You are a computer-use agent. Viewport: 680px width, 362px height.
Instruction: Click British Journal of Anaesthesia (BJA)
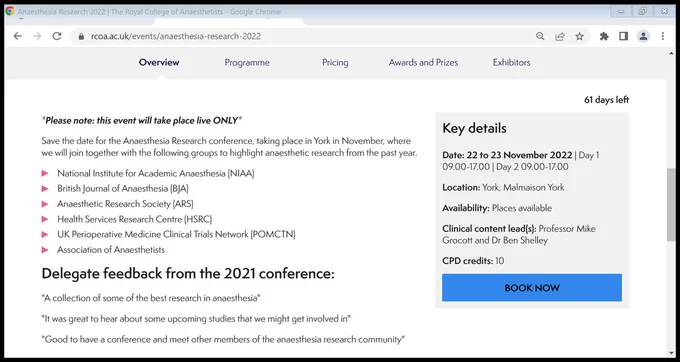point(123,189)
